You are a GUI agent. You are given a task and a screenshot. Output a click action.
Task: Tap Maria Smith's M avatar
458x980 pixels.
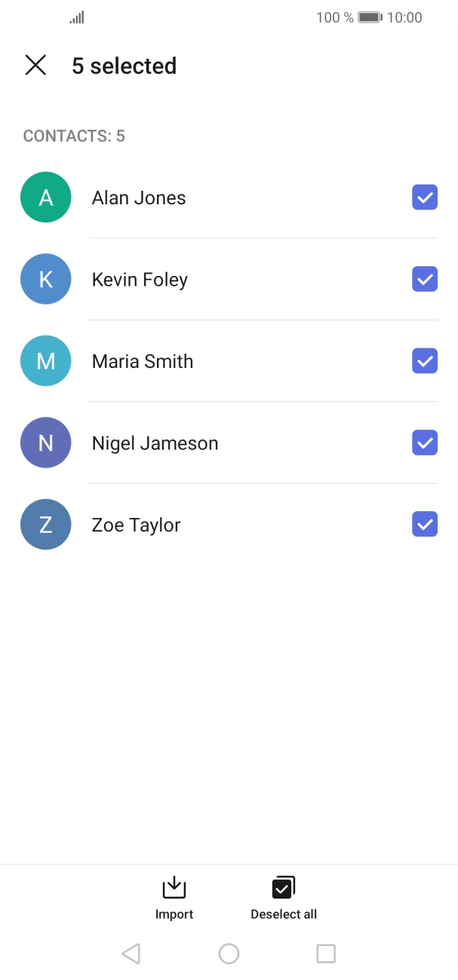click(x=46, y=361)
